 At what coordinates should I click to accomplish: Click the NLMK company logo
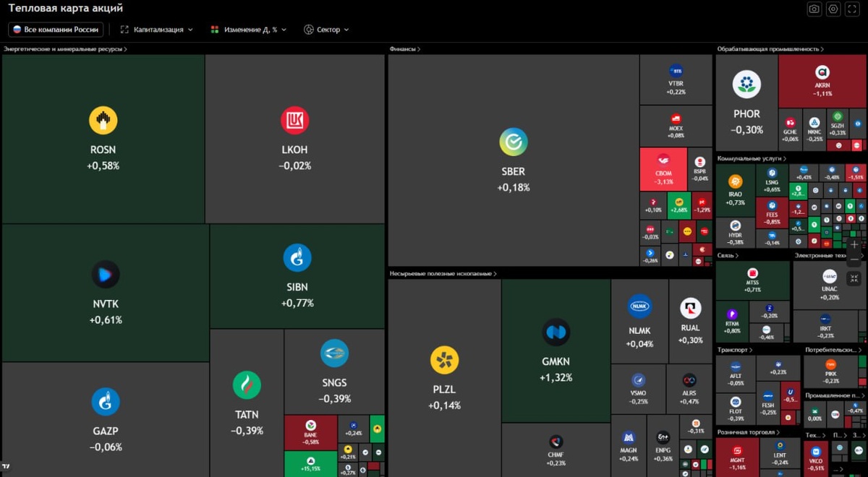pyautogui.click(x=640, y=306)
